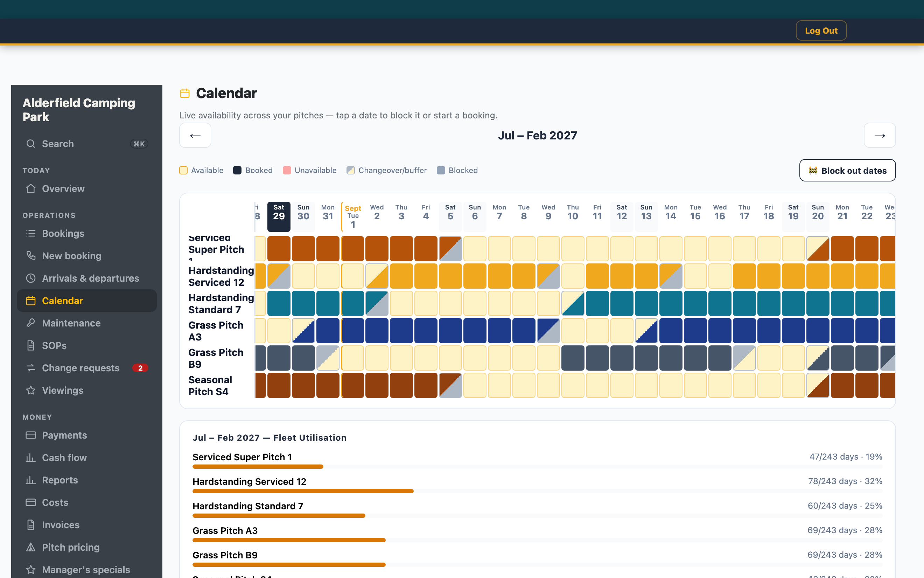
Task: Select the Sept Tue 1 date header
Action: (x=353, y=216)
